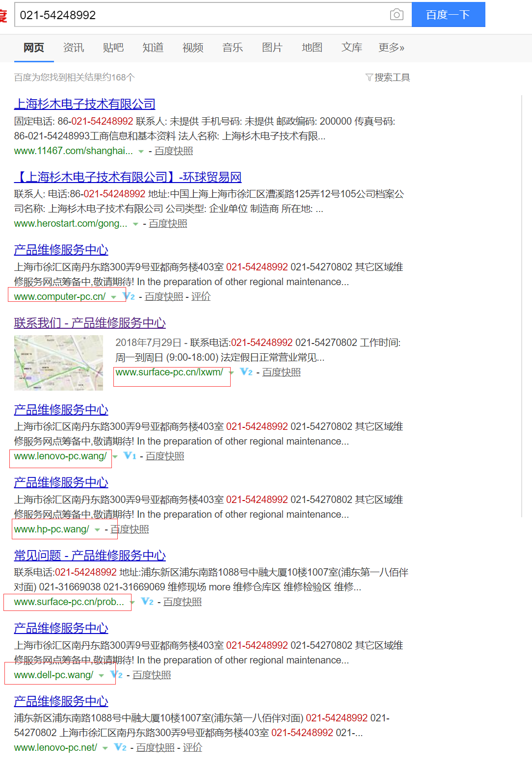Click the 百度一下 search button
532x767 pixels.
click(x=448, y=15)
